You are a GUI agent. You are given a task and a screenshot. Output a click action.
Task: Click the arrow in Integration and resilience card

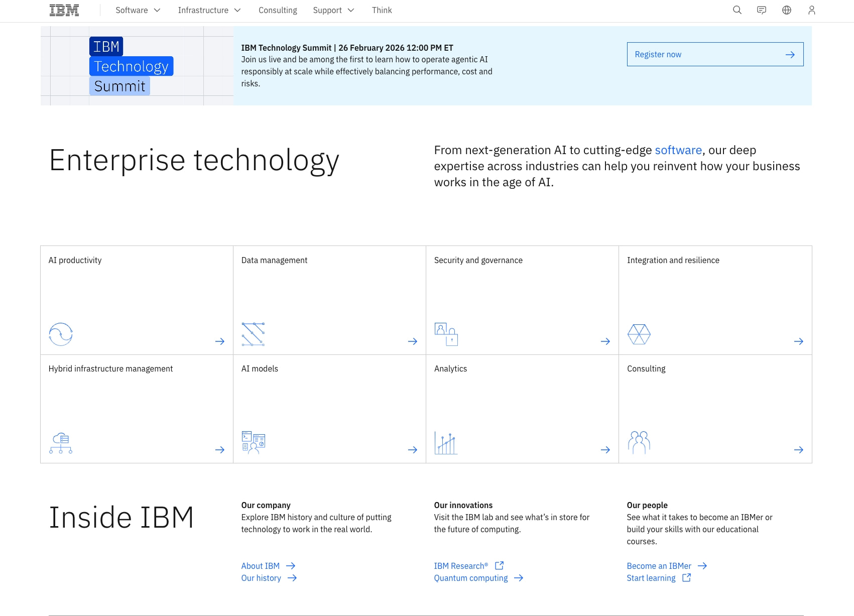pos(799,341)
